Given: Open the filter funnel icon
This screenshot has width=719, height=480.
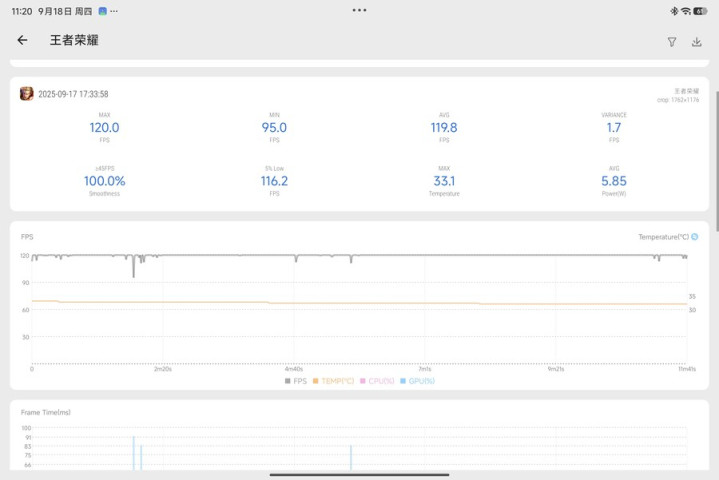Looking at the screenshot, I should point(672,42).
